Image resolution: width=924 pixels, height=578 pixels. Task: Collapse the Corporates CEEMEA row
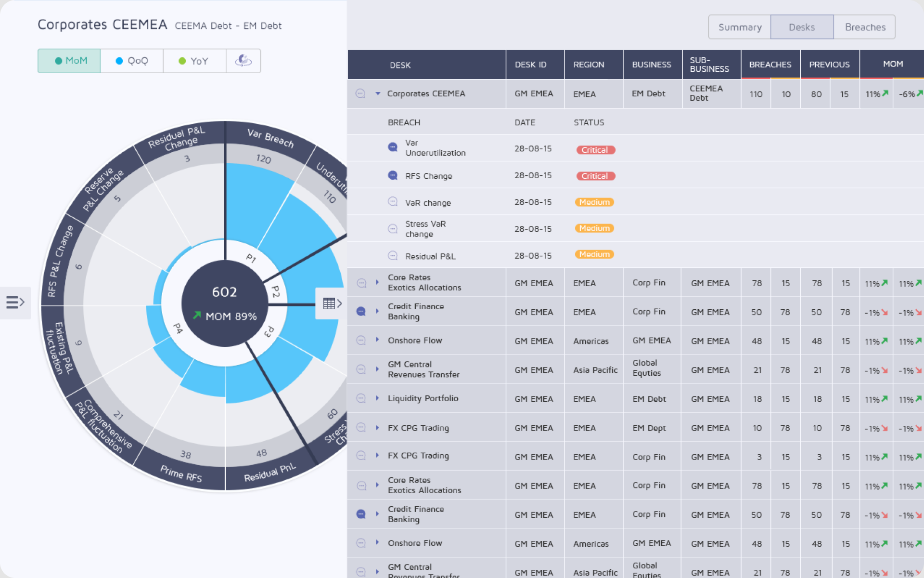(378, 93)
